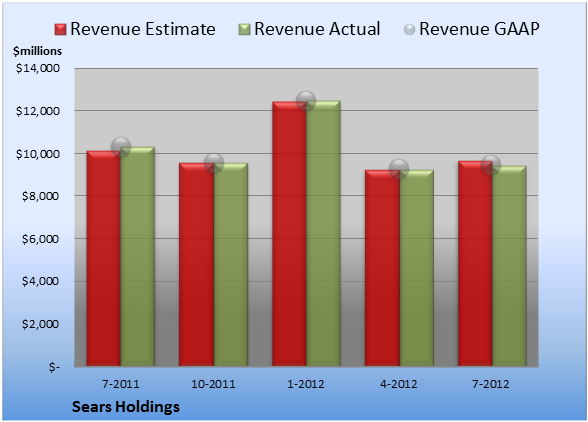
Task: Click the GAAP marker sphere for 1-2012
Action: 306,101
